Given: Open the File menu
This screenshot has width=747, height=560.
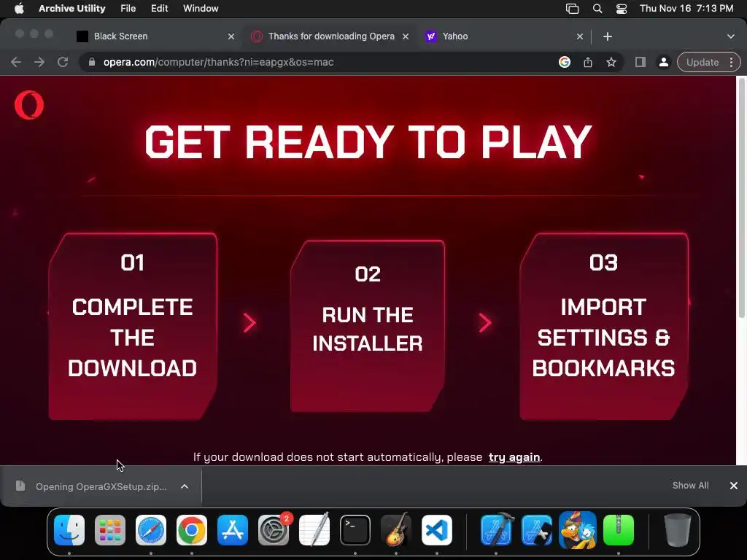Looking at the screenshot, I should pyautogui.click(x=128, y=8).
